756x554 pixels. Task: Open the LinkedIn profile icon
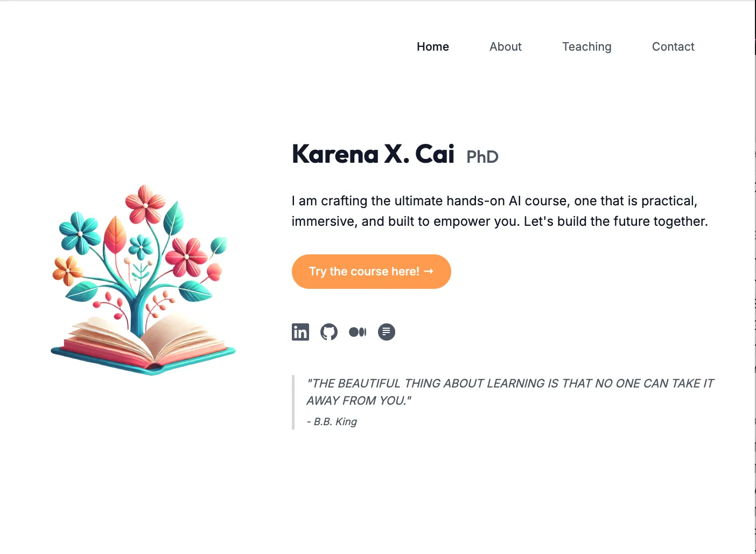click(300, 332)
